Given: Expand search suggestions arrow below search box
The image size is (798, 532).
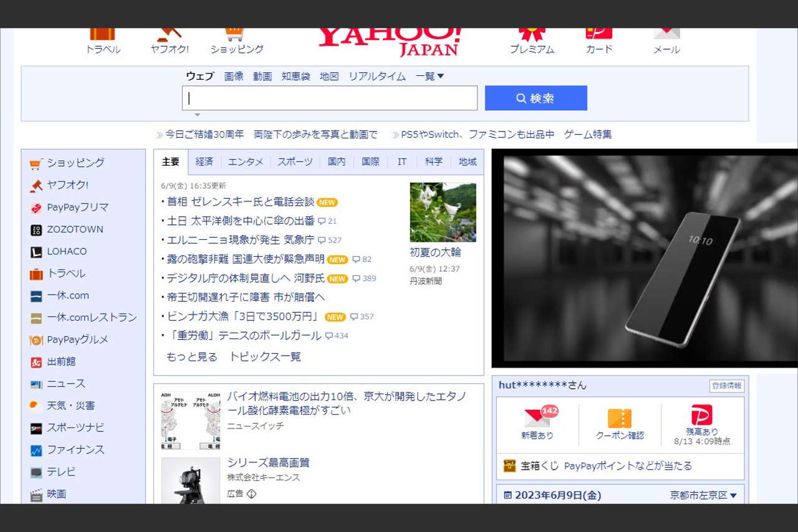Looking at the screenshot, I should click(197, 115).
